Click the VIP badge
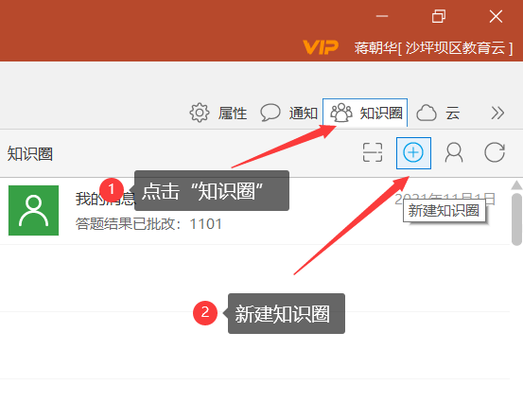 (321, 47)
